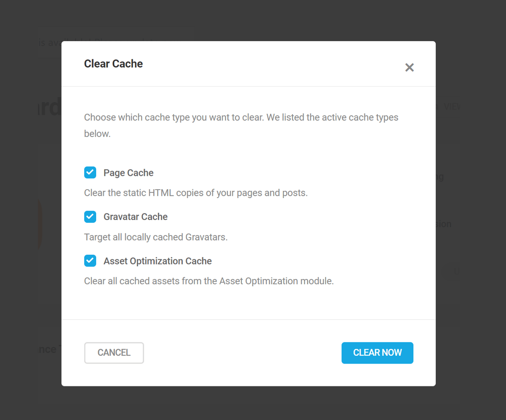Viewport: 506px width, 420px height.
Task: Uncheck the Asset Optimization Cache checkbox
Action: point(90,261)
